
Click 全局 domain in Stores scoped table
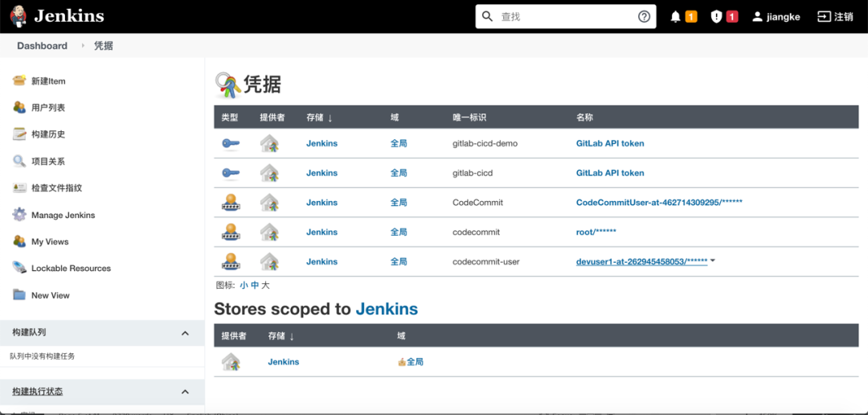416,362
